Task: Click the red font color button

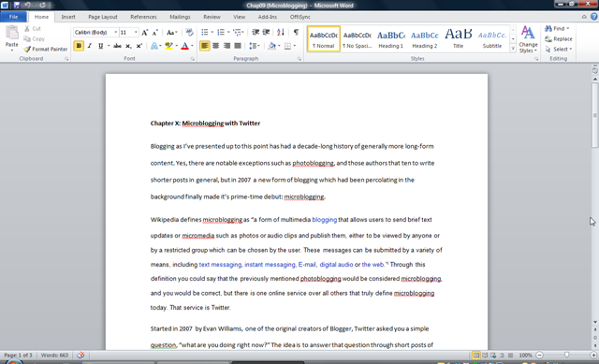Action: click(185, 46)
